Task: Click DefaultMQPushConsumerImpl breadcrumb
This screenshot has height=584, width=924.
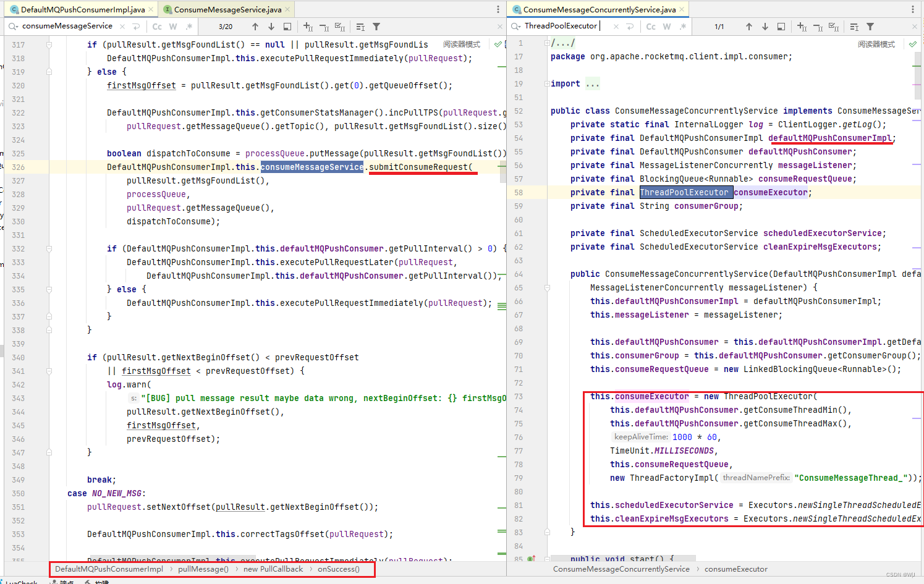Action: [x=109, y=569]
